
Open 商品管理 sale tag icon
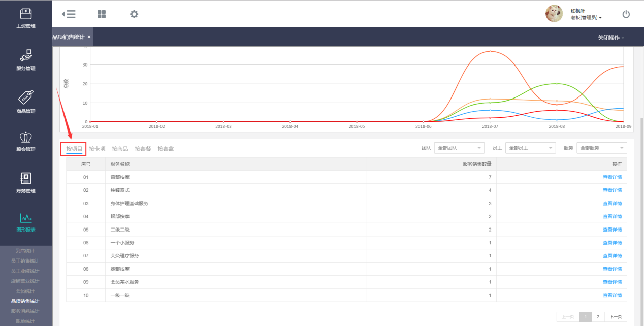point(26,97)
